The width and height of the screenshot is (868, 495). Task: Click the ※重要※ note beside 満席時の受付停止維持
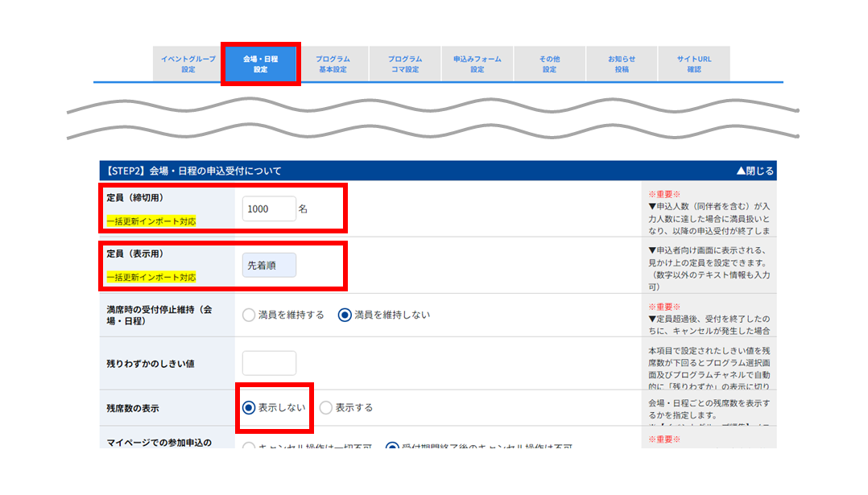664,307
